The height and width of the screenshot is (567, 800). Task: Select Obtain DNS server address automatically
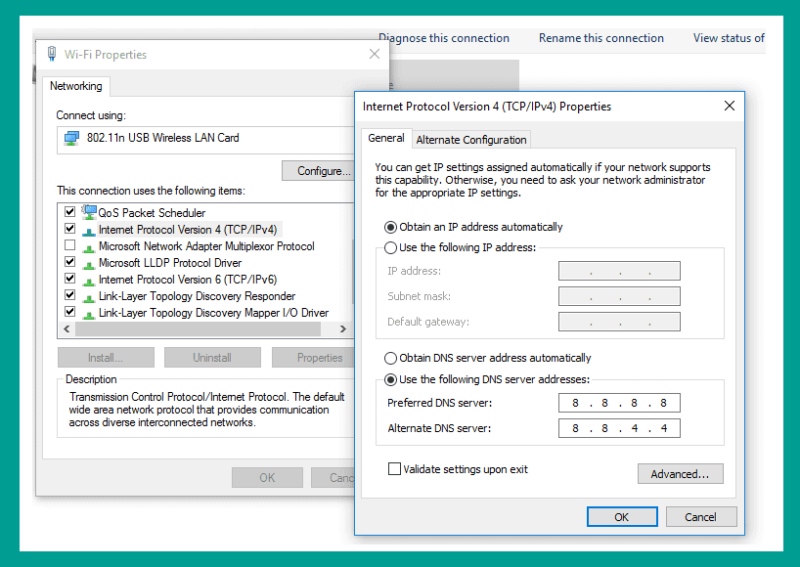click(x=390, y=358)
